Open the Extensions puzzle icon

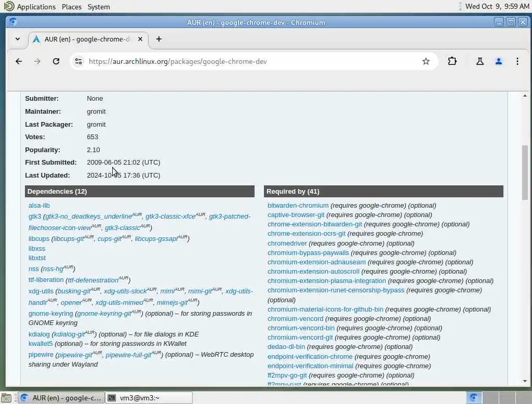tap(452, 61)
